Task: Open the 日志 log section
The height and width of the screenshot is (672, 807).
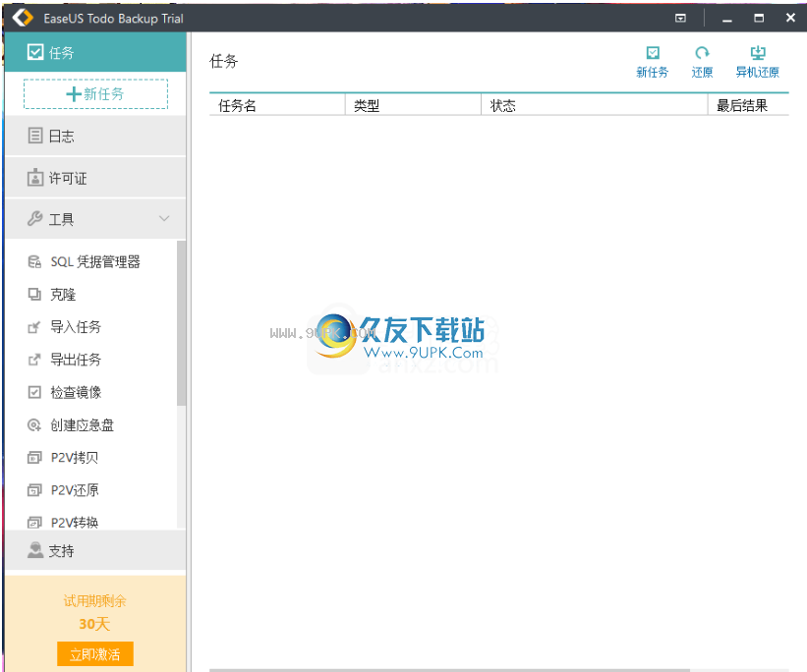Action: click(95, 136)
